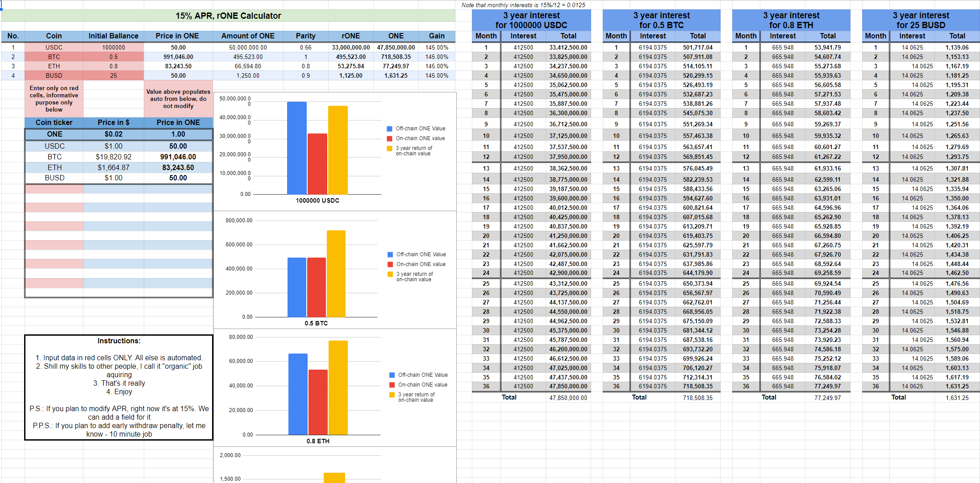Select USDC month 12 total 37,950,000.00
The image size is (980, 483).
tap(568, 157)
